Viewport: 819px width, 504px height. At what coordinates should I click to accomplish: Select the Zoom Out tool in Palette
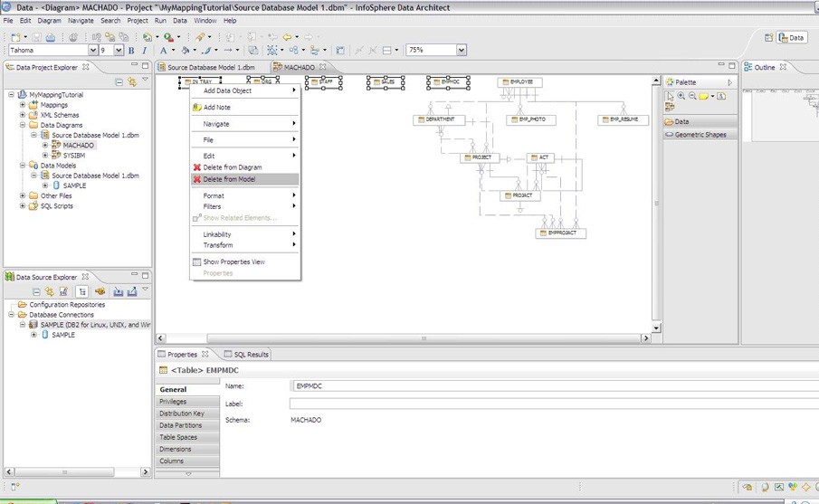pyautogui.click(x=692, y=96)
